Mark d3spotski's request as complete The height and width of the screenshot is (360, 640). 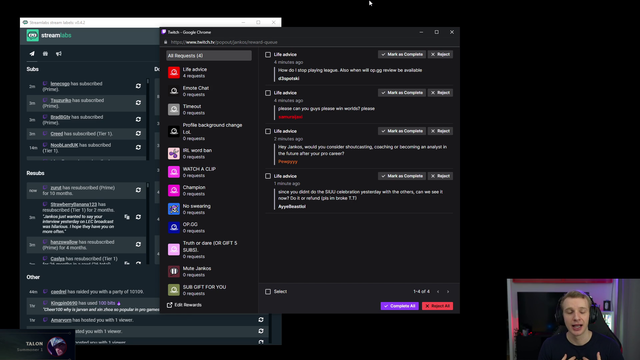pos(402,54)
